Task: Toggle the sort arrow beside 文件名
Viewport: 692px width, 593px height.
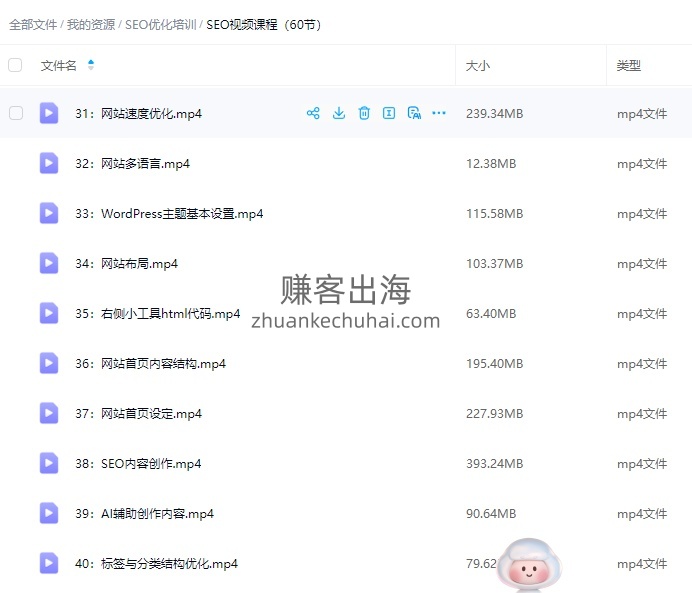Action: 91,65
